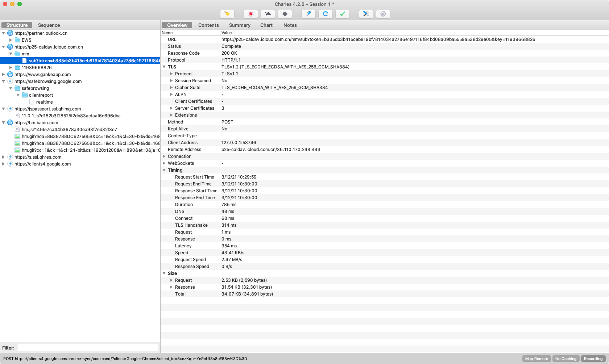
Task: Toggle the Map Remote status button
Action: 536,359
